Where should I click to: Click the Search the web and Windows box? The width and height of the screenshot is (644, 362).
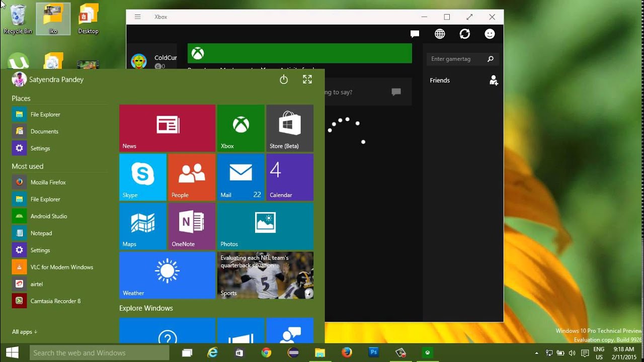click(x=101, y=353)
